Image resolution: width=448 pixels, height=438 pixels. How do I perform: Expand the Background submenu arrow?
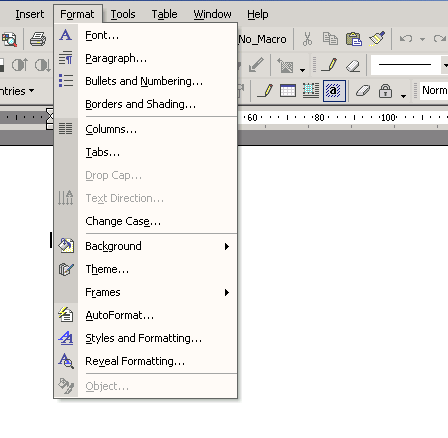[227, 246]
